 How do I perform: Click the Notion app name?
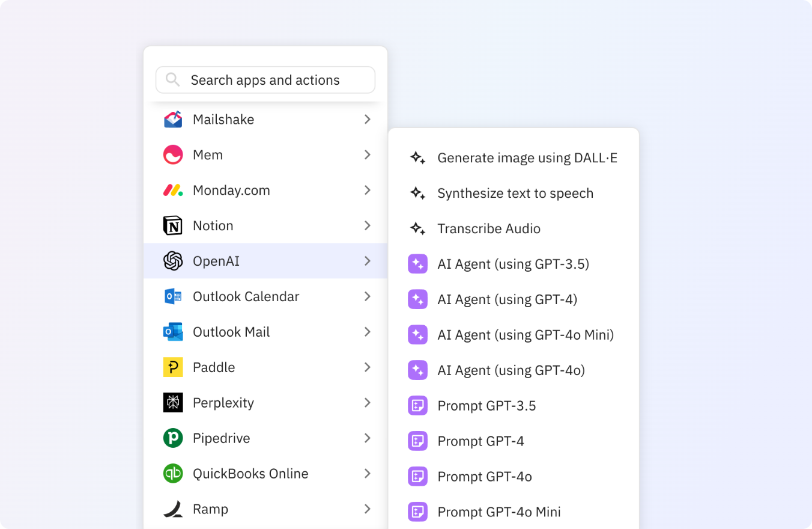coord(213,226)
